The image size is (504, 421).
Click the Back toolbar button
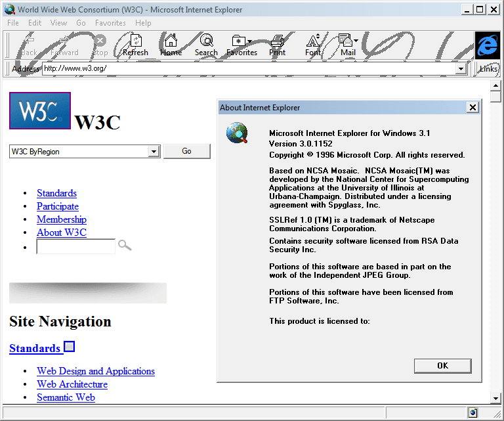pos(30,45)
